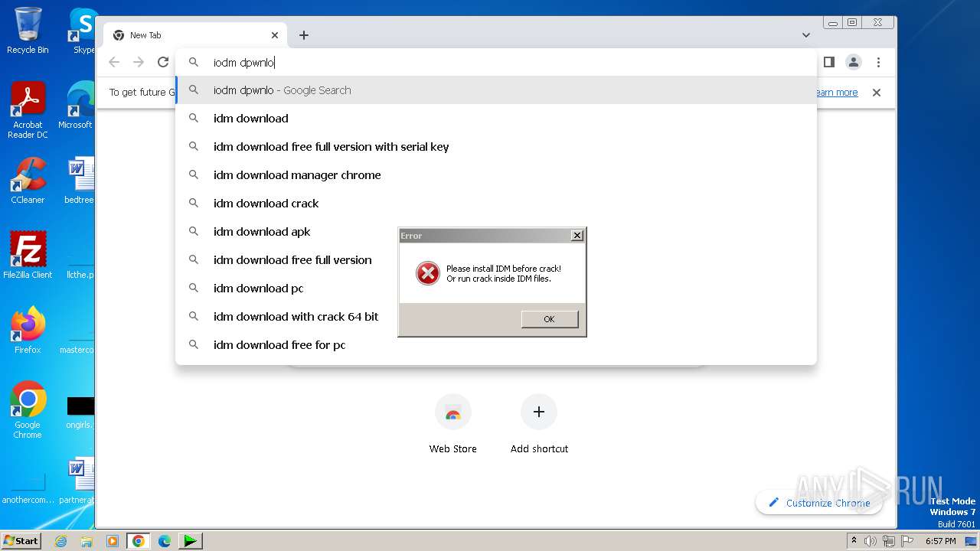Click OK in the Error dialog

tap(549, 319)
